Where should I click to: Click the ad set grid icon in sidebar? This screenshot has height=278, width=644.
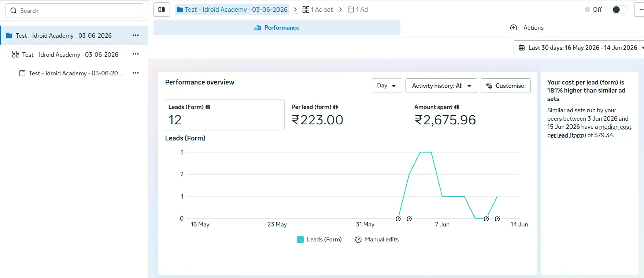[x=16, y=54]
